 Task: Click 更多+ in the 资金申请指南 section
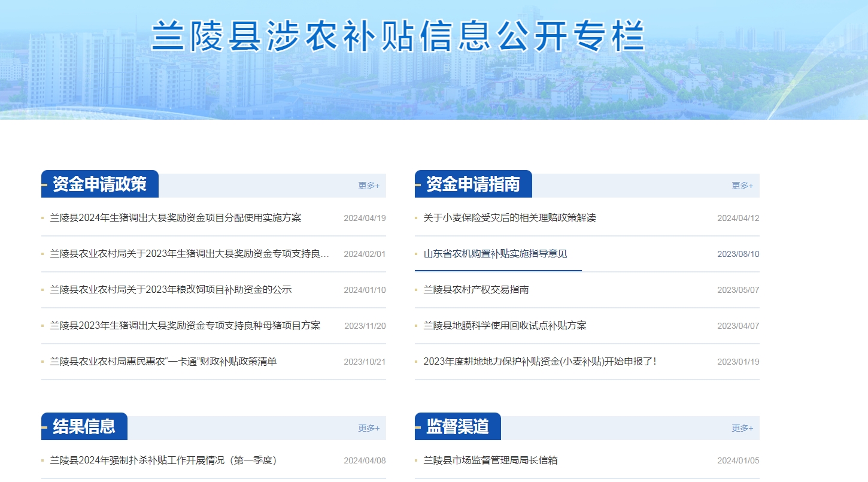coord(742,186)
